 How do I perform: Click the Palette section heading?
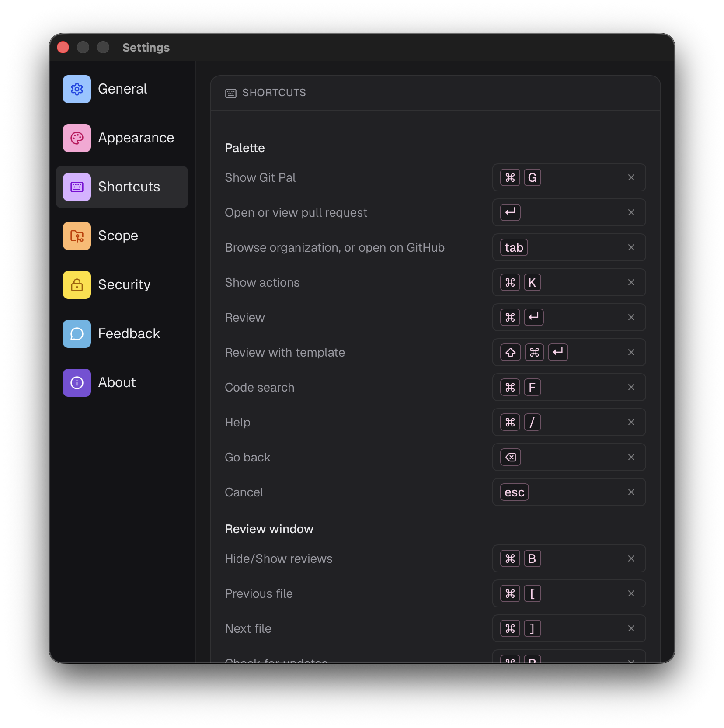coord(244,148)
